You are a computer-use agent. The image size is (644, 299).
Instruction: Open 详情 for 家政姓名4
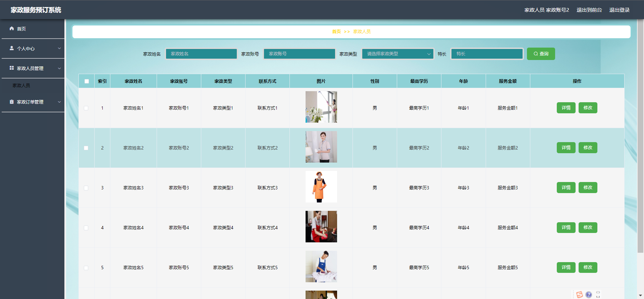click(566, 227)
